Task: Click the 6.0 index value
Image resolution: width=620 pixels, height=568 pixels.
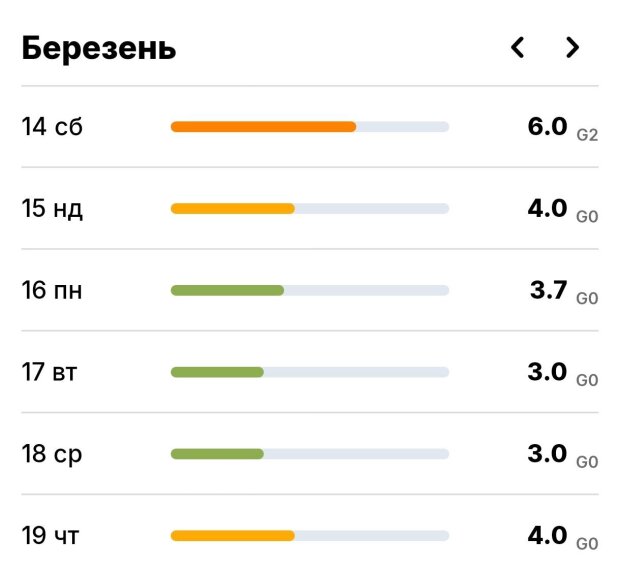Action: 547,127
